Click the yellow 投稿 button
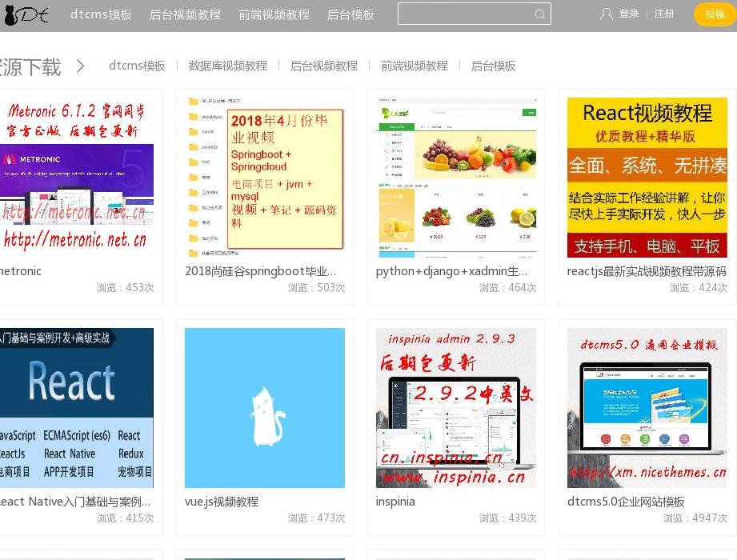The image size is (737, 560). [x=715, y=14]
